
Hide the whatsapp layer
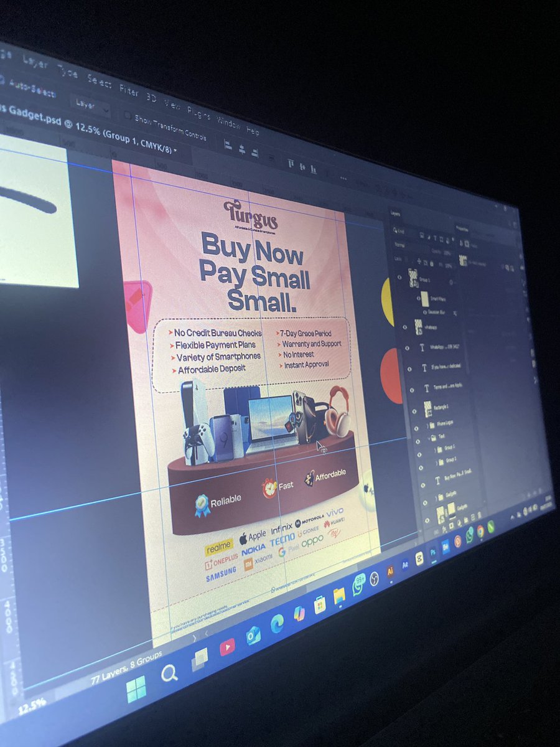pyautogui.click(x=406, y=327)
